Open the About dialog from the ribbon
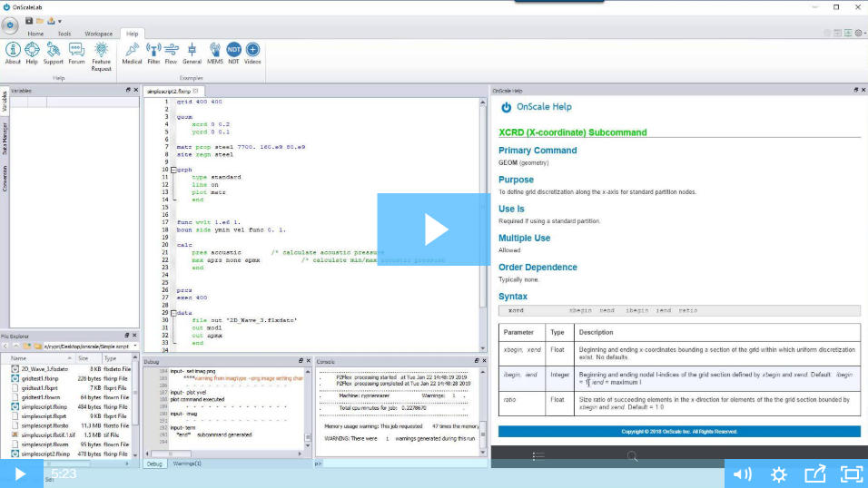 (x=13, y=54)
